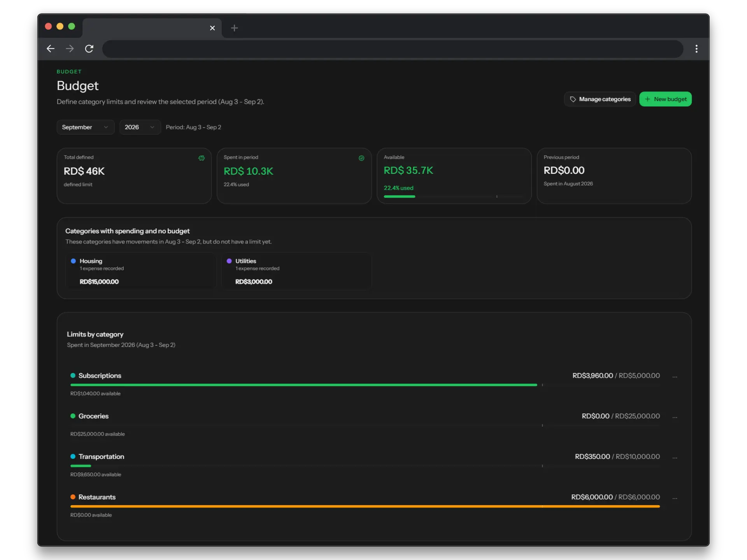The image size is (747, 560).
Task: Click the RD$ 35.7K available value
Action: point(408,170)
